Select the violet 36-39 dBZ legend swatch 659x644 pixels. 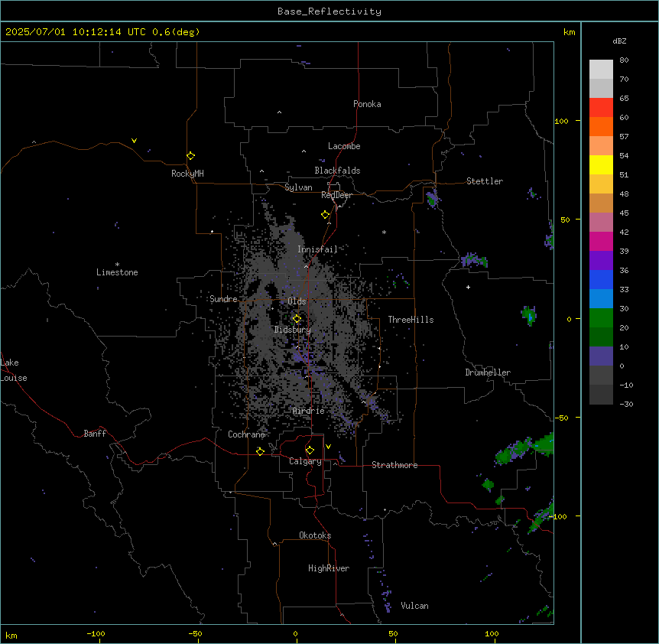601,261
